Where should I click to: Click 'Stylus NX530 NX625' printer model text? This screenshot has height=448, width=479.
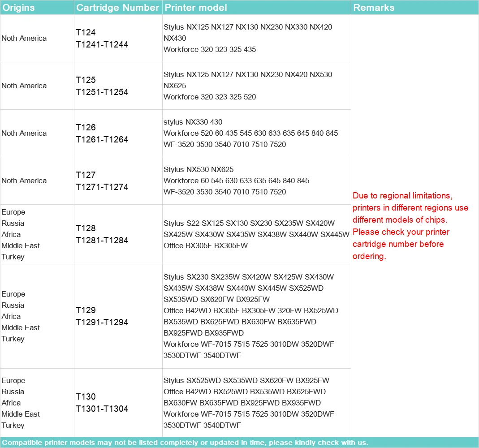click(198, 169)
